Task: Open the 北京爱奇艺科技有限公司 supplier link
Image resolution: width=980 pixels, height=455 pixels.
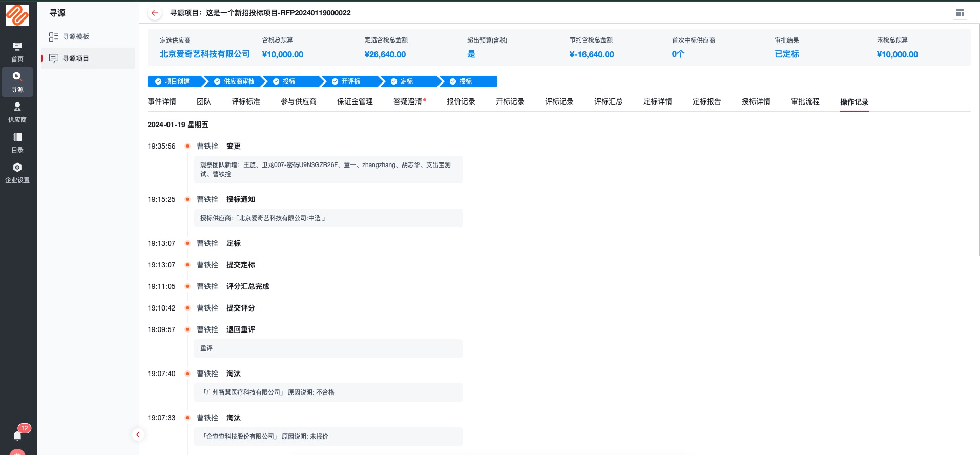Action: point(205,54)
